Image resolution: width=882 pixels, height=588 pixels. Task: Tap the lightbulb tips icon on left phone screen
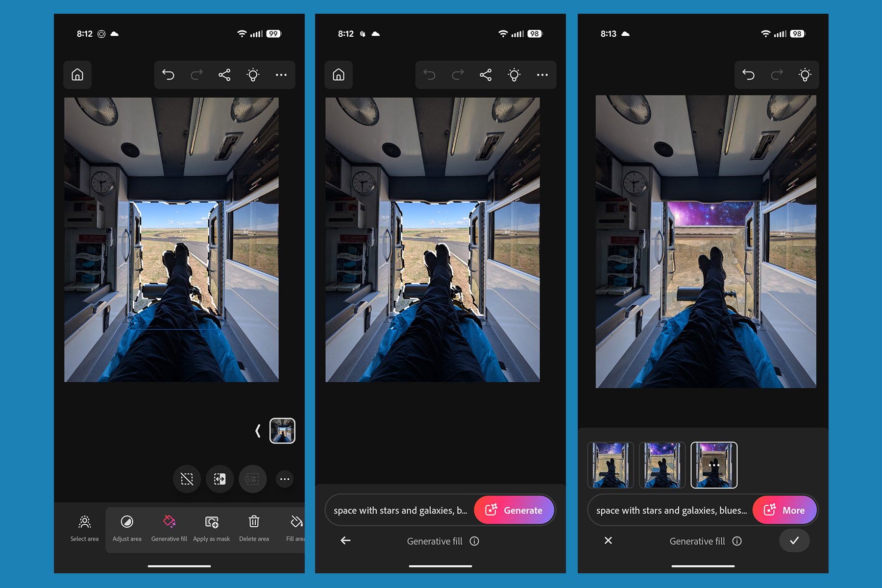coord(253,74)
